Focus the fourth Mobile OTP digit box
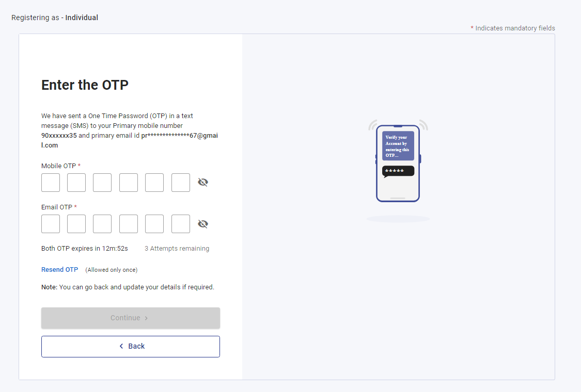 [x=129, y=183]
